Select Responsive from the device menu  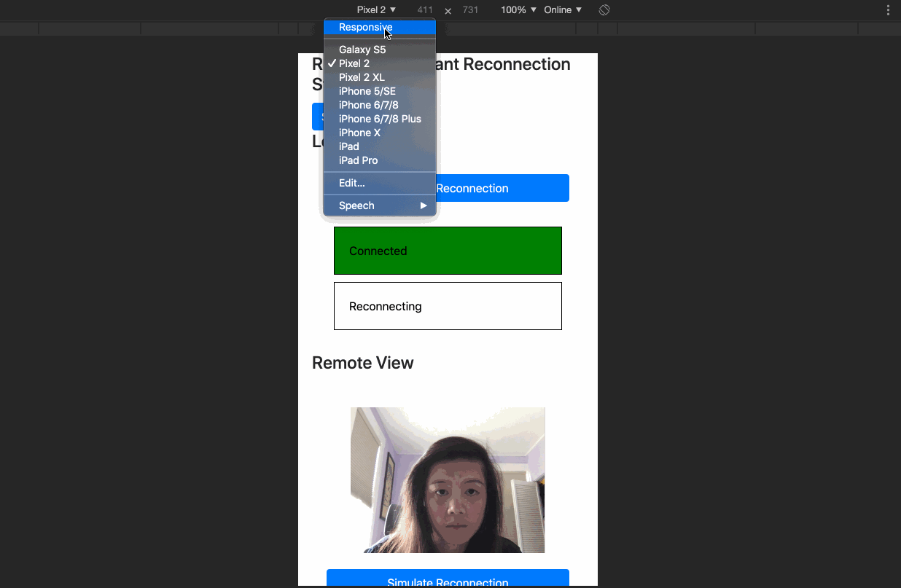tap(380, 27)
